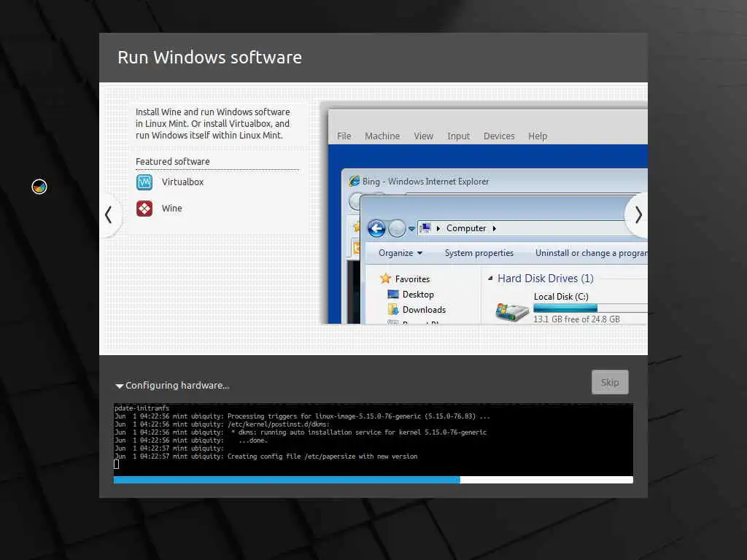Go to the previous slide arrow

[109, 215]
